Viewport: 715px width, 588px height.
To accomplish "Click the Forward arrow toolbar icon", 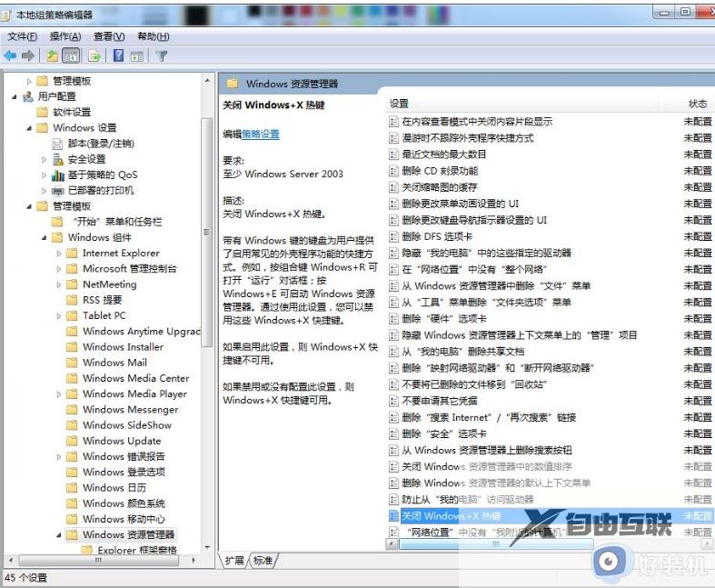I will pos(28,56).
